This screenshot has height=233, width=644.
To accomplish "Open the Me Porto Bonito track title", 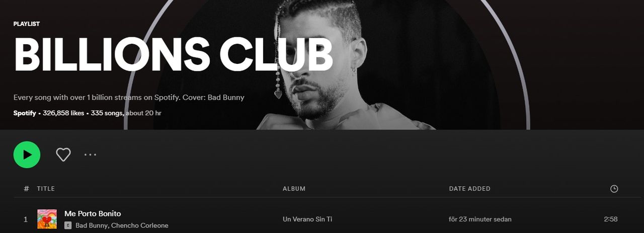I will pyautogui.click(x=93, y=213).
